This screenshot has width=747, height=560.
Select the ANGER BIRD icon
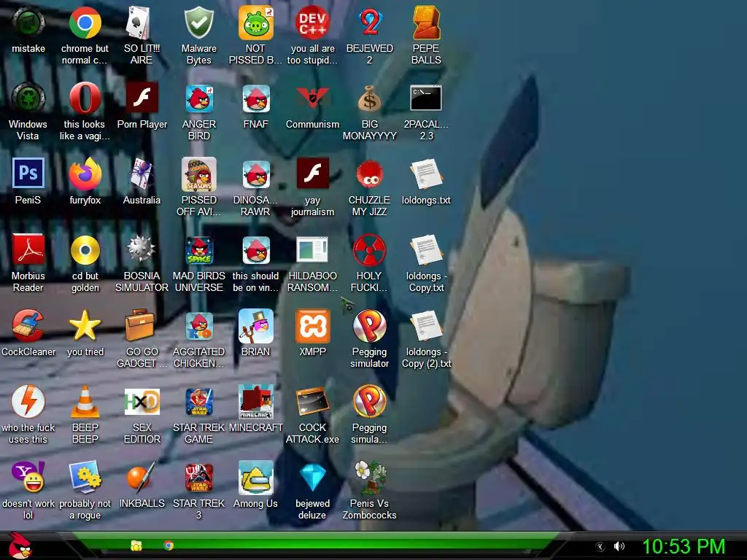point(198,98)
